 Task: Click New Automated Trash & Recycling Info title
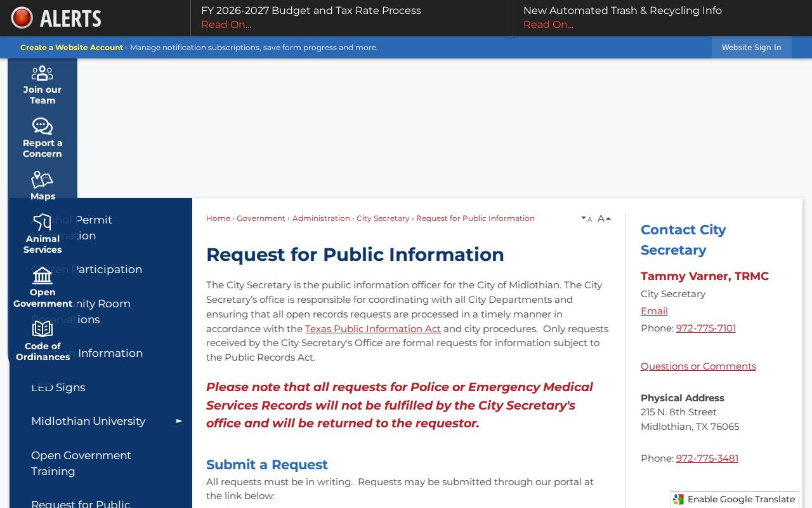point(622,11)
